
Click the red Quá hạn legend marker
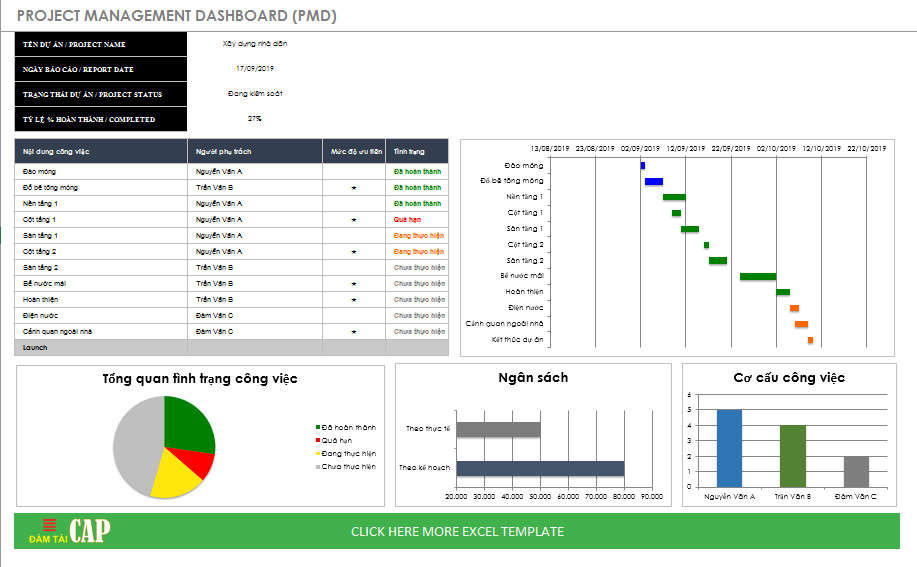pyautogui.click(x=318, y=440)
